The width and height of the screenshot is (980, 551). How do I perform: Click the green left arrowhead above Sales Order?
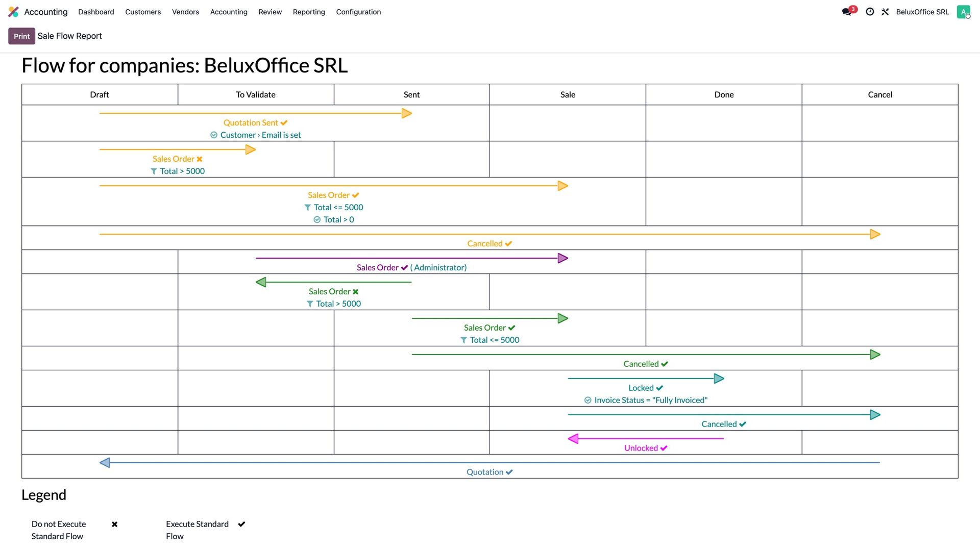[x=261, y=282]
